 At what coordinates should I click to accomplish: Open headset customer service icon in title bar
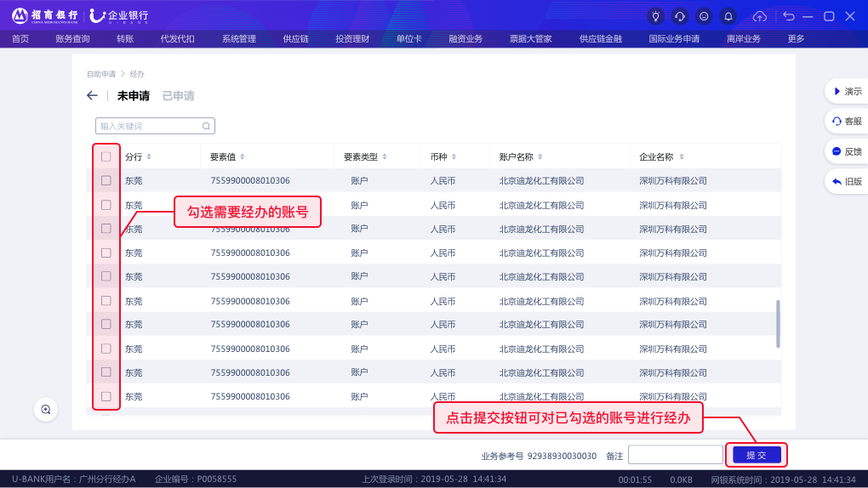click(679, 16)
